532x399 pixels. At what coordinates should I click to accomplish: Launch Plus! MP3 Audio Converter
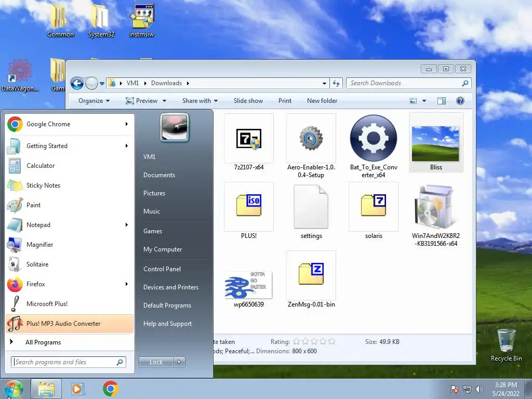click(x=70, y=323)
